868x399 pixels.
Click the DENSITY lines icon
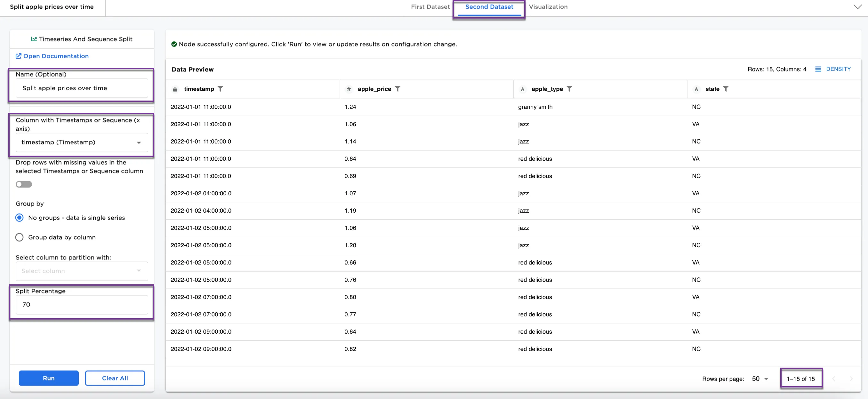coord(818,69)
